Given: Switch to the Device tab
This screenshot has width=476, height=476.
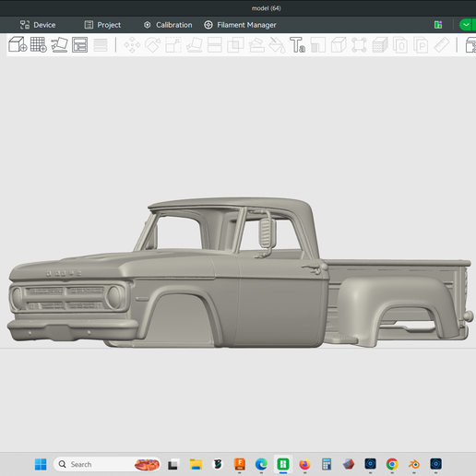Looking at the screenshot, I should [x=38, y=25].
